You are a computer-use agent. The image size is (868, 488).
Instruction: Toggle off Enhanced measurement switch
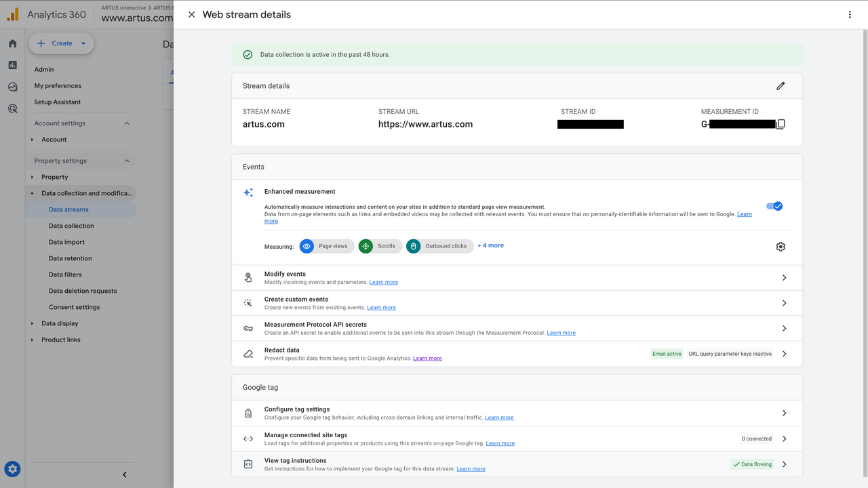click(x=774, y=206)
